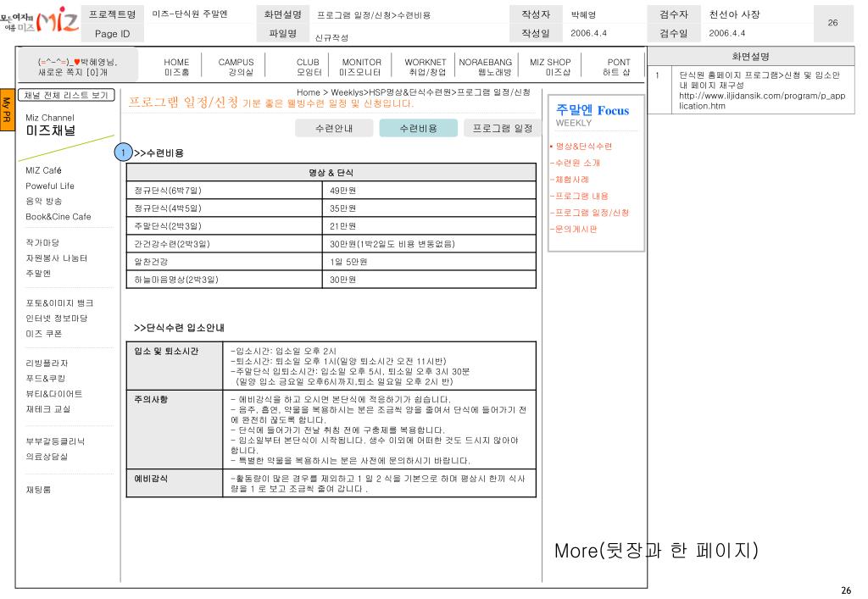Select 정규단식(6박7일) table cell

pyautogui.click(x=224, y=191)
